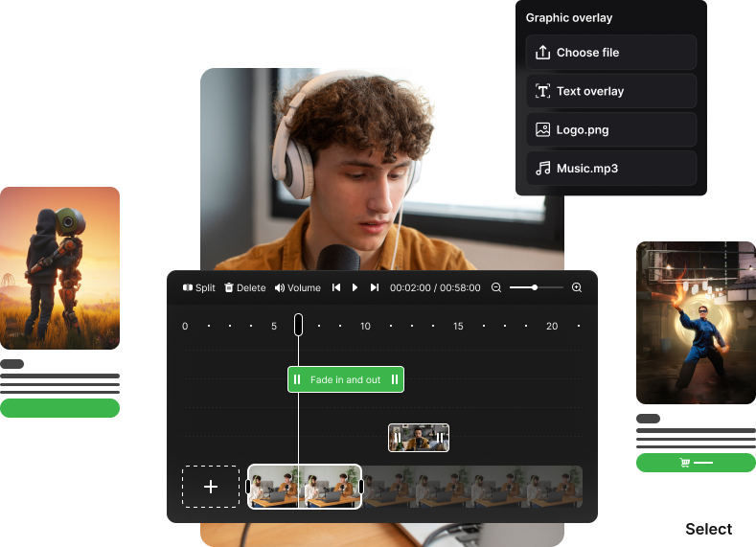Zoom in the timeline with the plus magnifier

click(577, 287)
